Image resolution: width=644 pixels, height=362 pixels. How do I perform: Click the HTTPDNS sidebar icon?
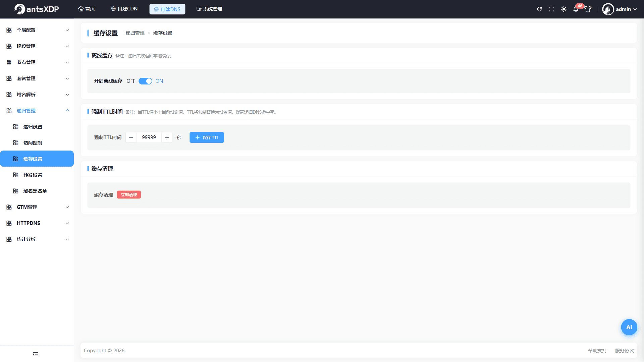(x=9, y=223)
